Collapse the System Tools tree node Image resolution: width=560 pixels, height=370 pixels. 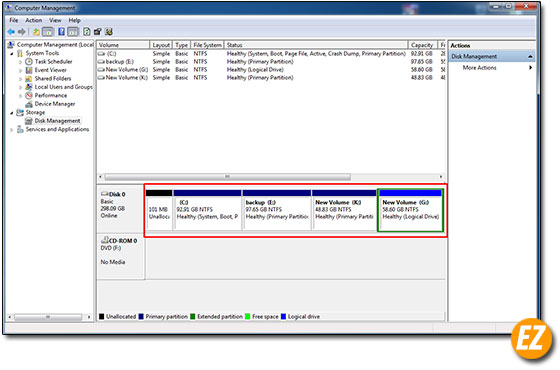(x=12, y=54)
